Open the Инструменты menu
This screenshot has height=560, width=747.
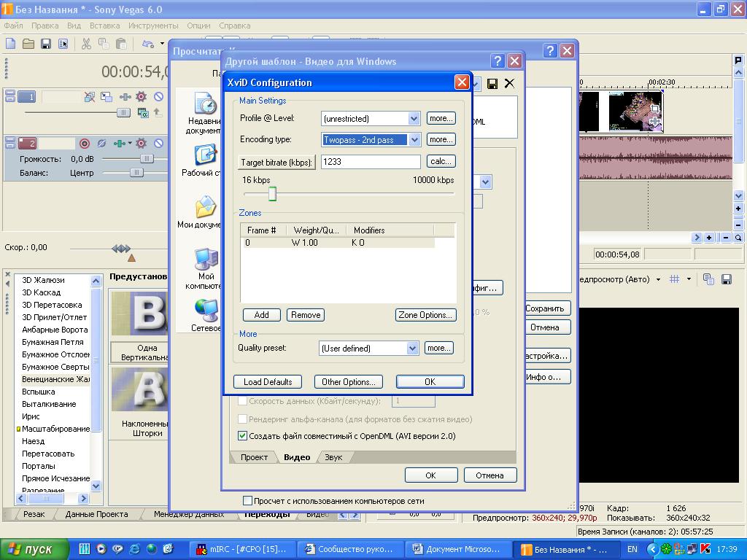[x=153, y=26]
